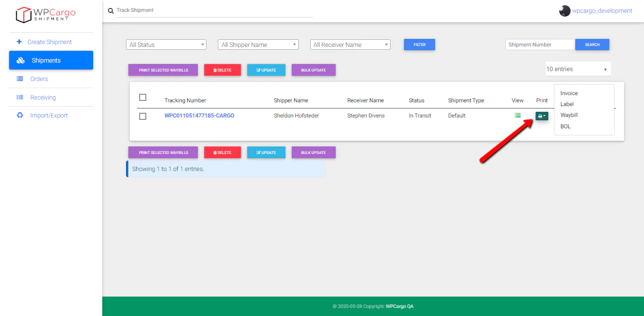Screen dimensions: 644x316
Task: Go to Shipments in the sidebar
Action: 51,60
